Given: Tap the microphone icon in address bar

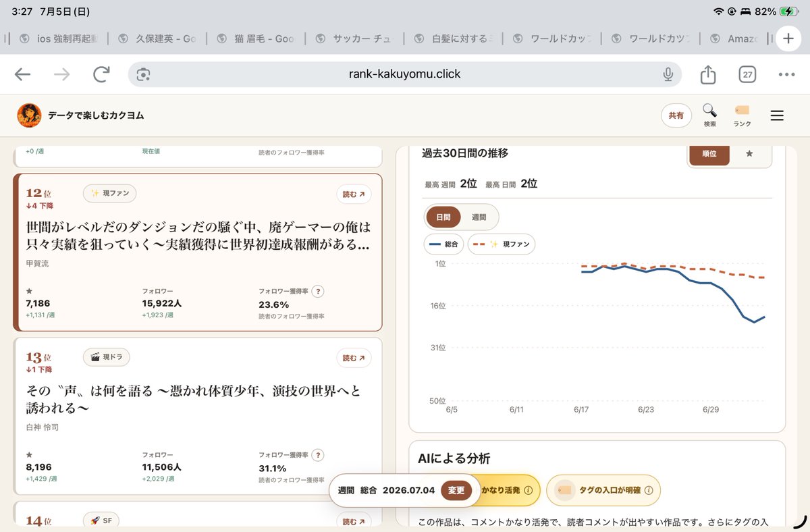Looking at the screenshot, I should [668, 74].
